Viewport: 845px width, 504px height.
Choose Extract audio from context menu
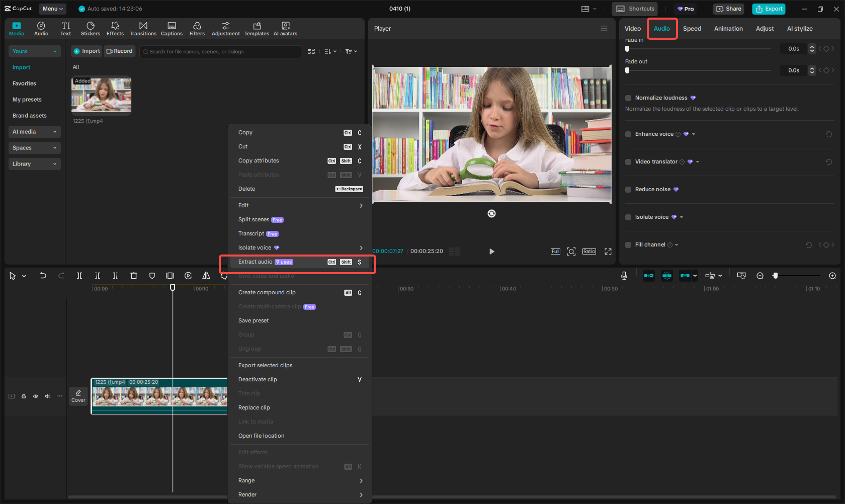pos(256,262)
